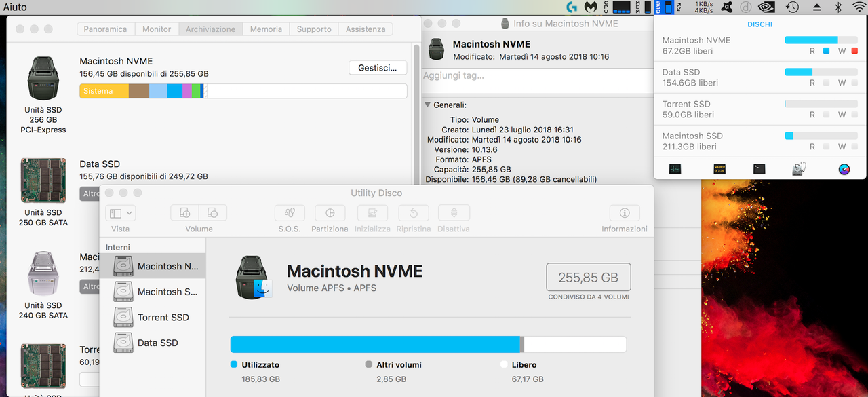
Task: Switch to the Monitor tab
Action: pyautogui.click(x=157, y=29)
